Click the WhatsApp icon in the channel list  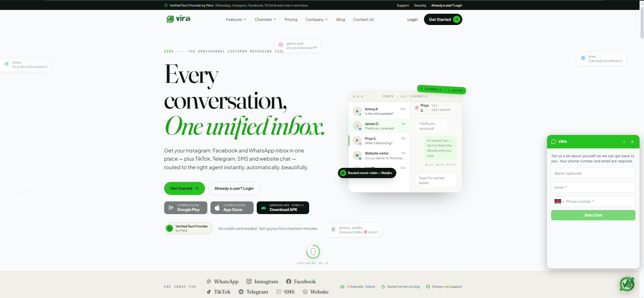(x=209, y=282)
